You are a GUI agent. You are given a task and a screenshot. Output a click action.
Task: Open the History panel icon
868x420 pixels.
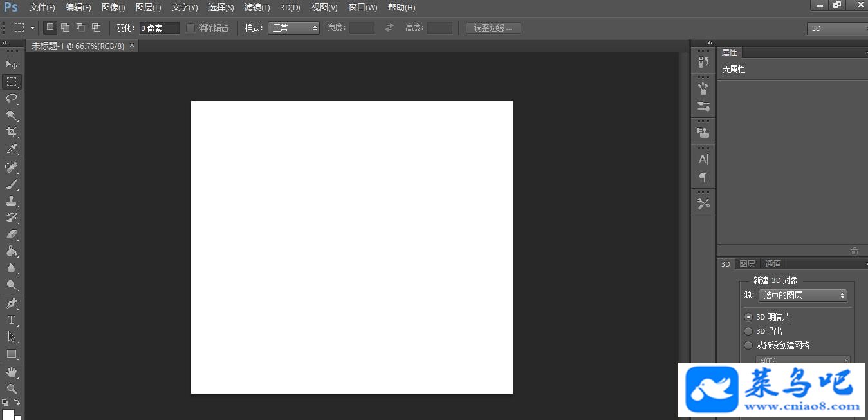(703, 62)
